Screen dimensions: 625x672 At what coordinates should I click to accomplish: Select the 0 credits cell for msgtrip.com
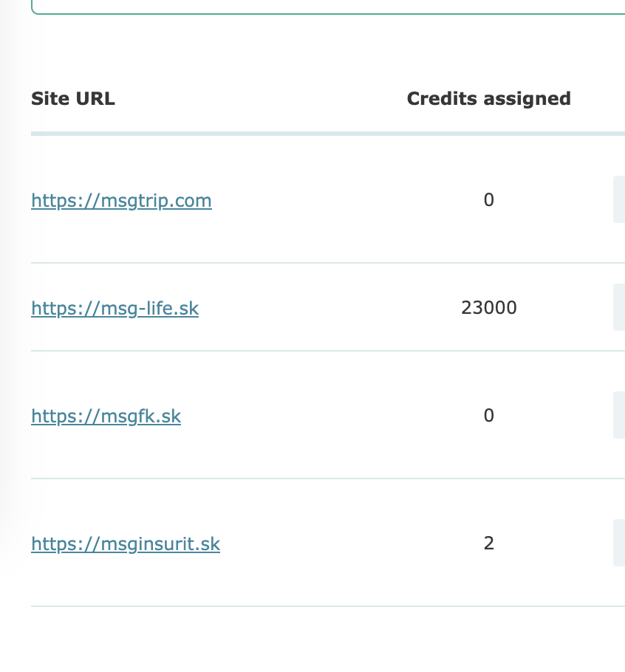click(488, 200)
